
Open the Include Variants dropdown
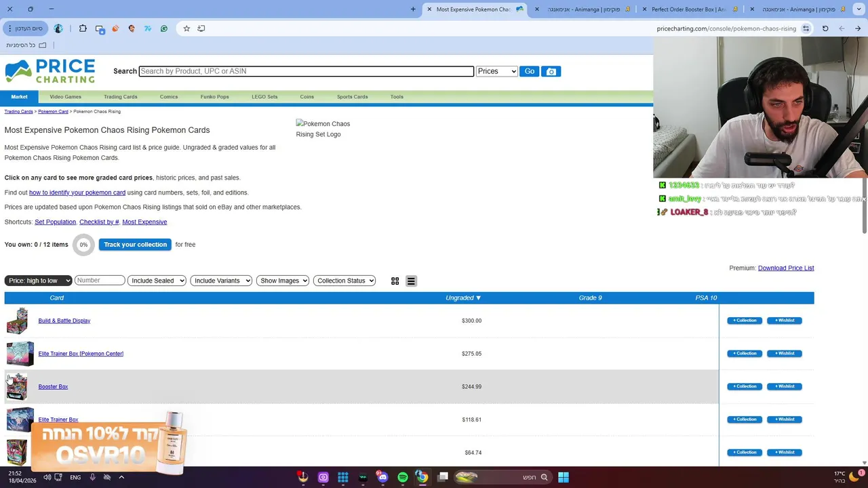click(221, 281)
